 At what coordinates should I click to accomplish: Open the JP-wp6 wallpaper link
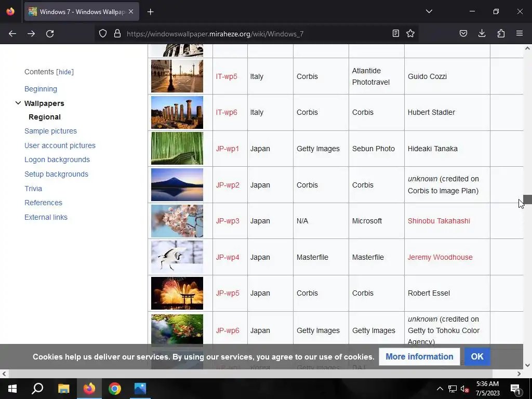pyautogui.click(x=228, y=330)
